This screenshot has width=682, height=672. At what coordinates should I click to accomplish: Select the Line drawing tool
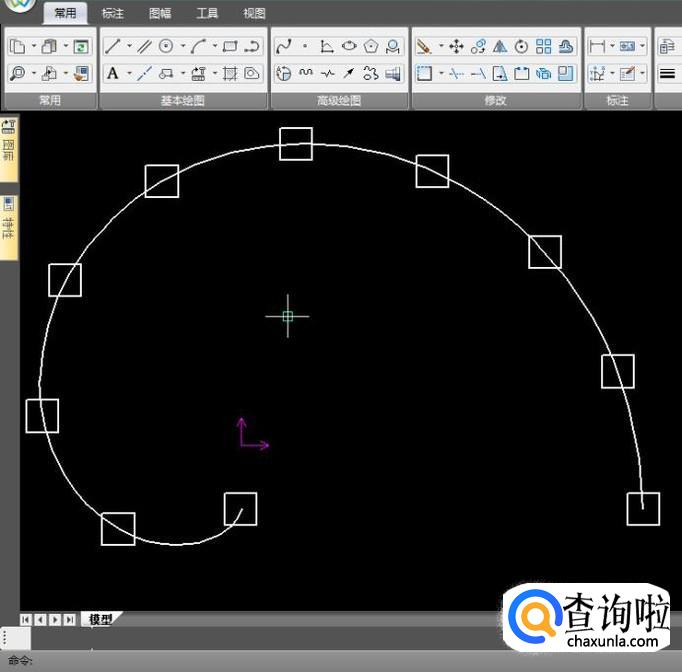(x=113, y=46)
